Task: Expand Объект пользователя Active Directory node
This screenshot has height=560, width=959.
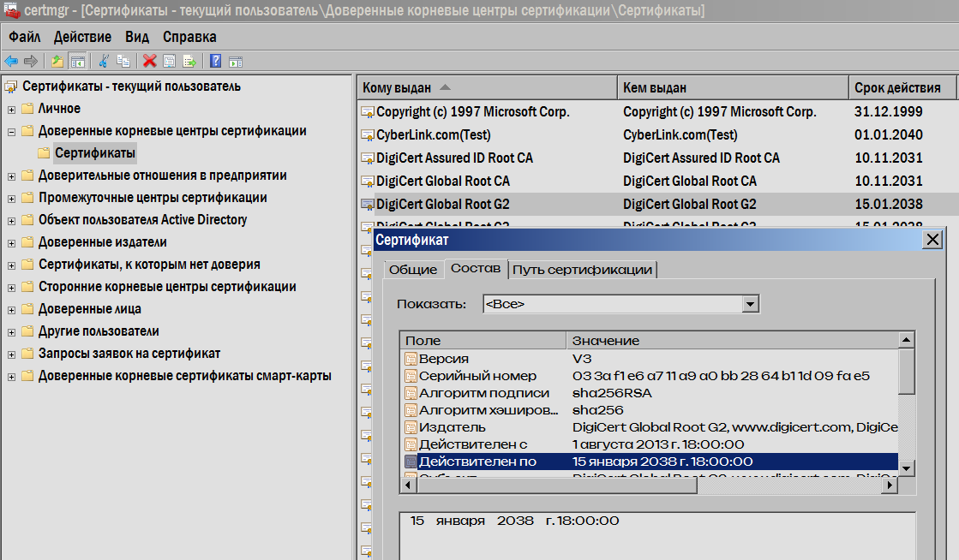Action: [12, 221]
